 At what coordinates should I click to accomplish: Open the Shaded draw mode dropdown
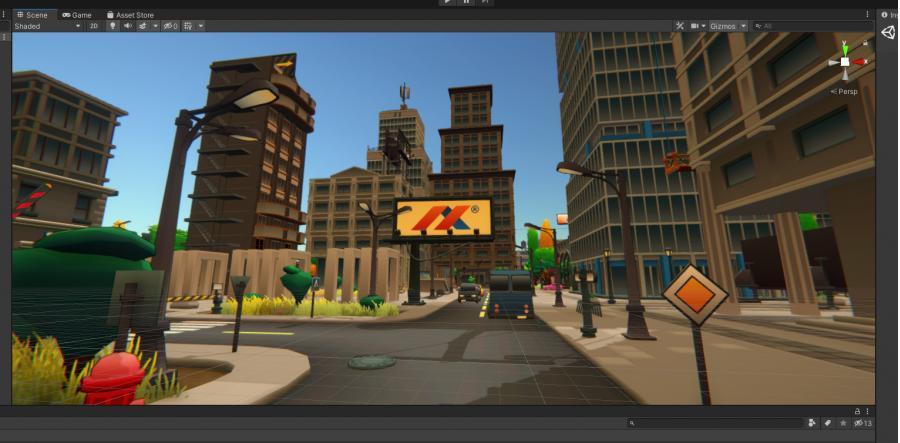pyautogui.click(x=48, y=26)
